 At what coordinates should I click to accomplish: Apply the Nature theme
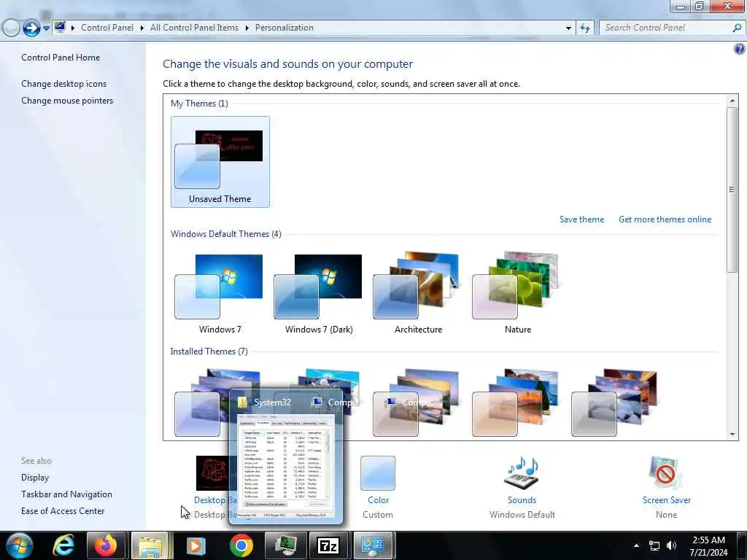[x=517, y=294]
